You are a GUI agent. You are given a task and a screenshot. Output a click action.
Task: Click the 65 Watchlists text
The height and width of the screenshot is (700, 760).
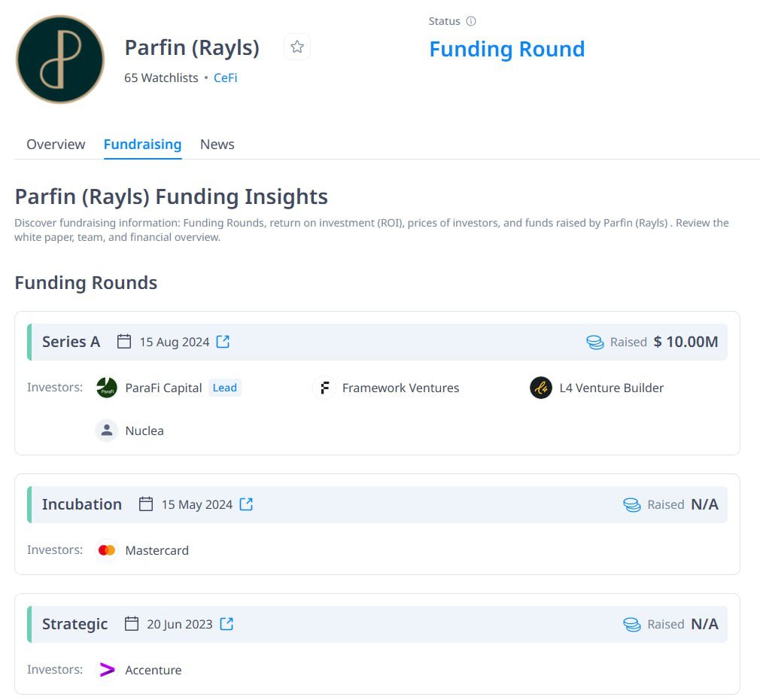pyautogui.click(x=161, y=78)
